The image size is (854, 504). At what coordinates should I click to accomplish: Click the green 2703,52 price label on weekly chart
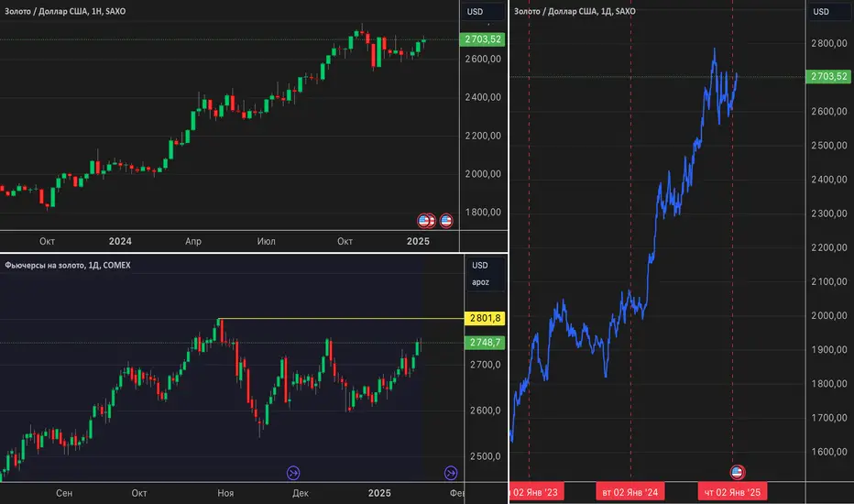pyautogui.click(x=482, y=39)
